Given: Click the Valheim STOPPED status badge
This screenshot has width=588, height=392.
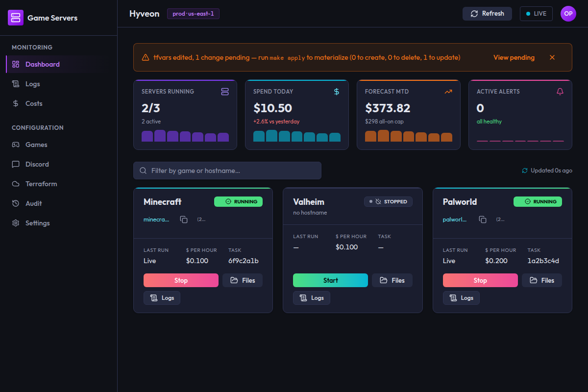Looking at the screenshot, I should 388,201.
